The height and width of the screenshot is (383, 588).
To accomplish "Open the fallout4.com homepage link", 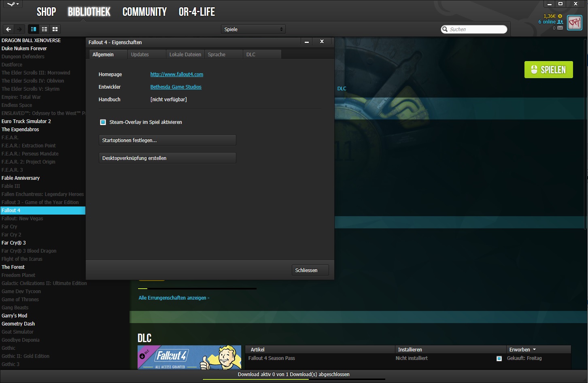I will pyautogui.click(x=177, y=74).
